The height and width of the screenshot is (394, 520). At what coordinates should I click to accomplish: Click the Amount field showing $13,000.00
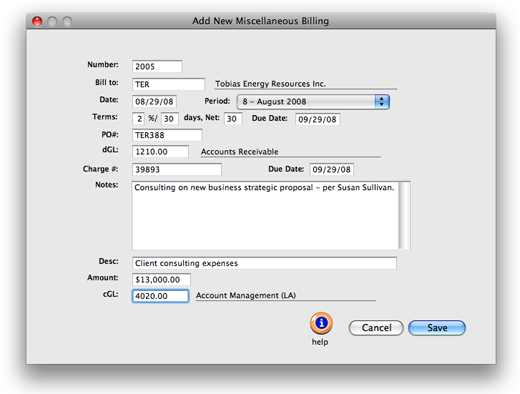(x=161, y=279)
